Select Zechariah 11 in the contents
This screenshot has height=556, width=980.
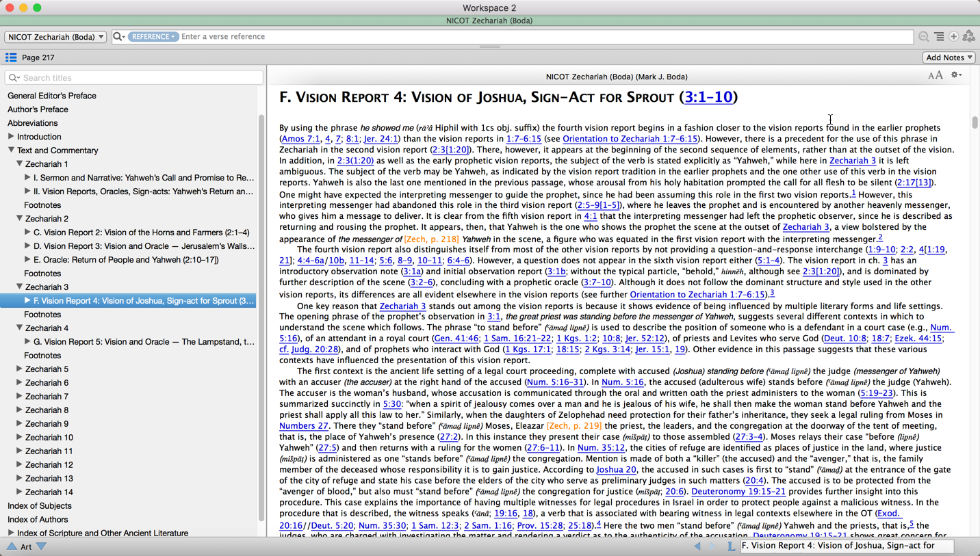[x=49, y=451]
